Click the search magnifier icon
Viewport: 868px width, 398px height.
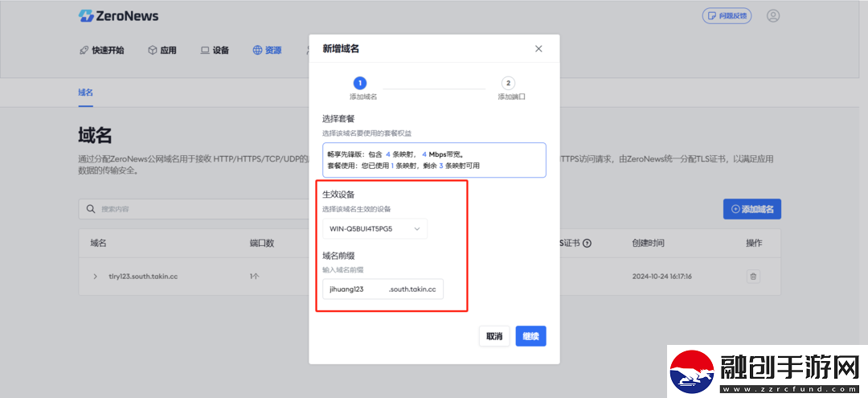[x=91, y=209]
